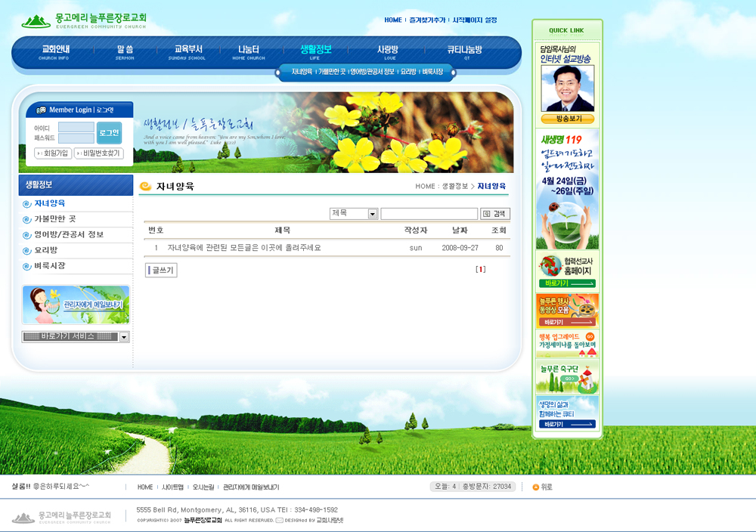Click the 방송보기 watch-broadcast button
The image size is (756, 532).
click(x=567, y=119)
